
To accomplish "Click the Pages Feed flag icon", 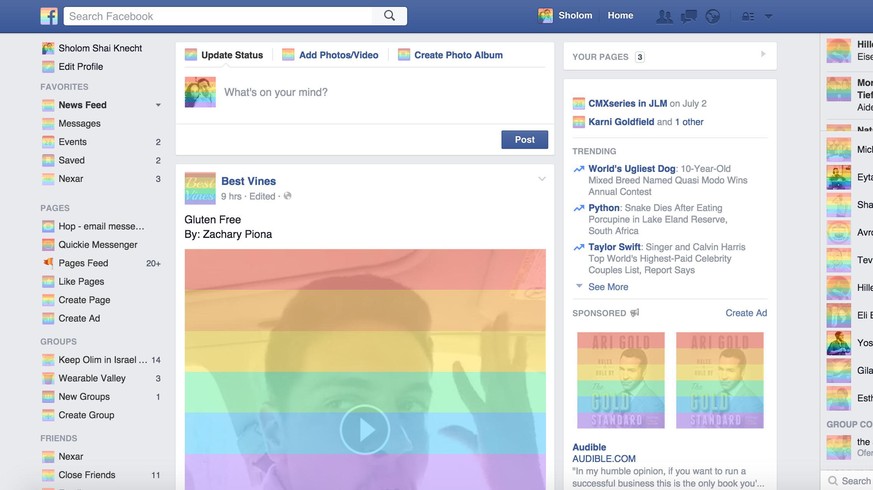I will [48, 263].
